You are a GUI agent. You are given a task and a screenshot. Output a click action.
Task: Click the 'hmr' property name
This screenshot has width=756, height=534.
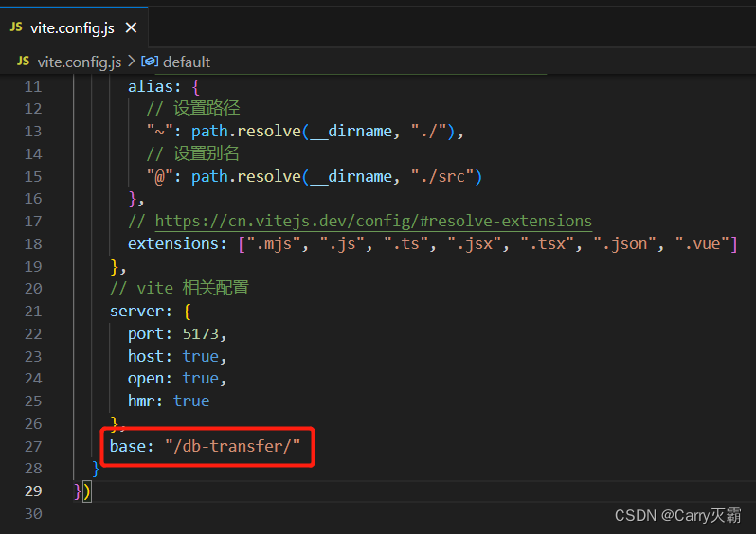[x=141, y=401]
